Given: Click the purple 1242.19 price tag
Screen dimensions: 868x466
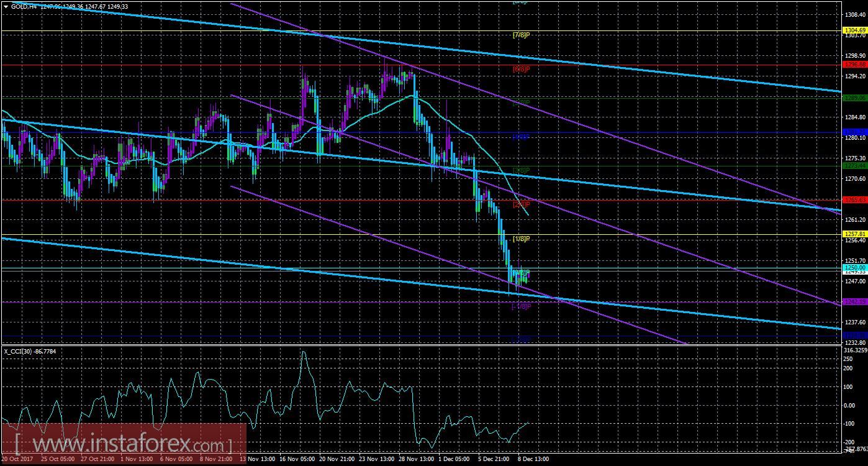Looking at the screenshot, I should 855,301.
